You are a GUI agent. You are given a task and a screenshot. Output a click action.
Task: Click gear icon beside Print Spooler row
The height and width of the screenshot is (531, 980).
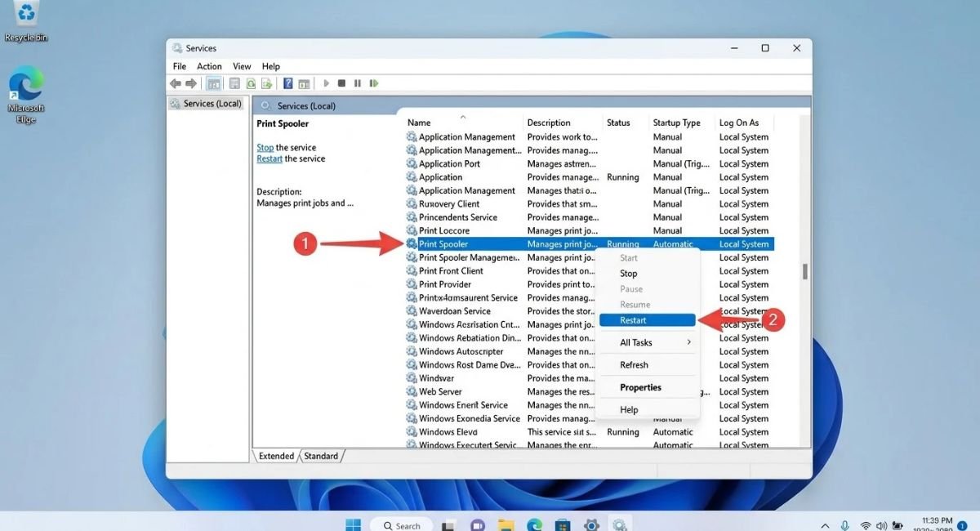click(412, 244)
